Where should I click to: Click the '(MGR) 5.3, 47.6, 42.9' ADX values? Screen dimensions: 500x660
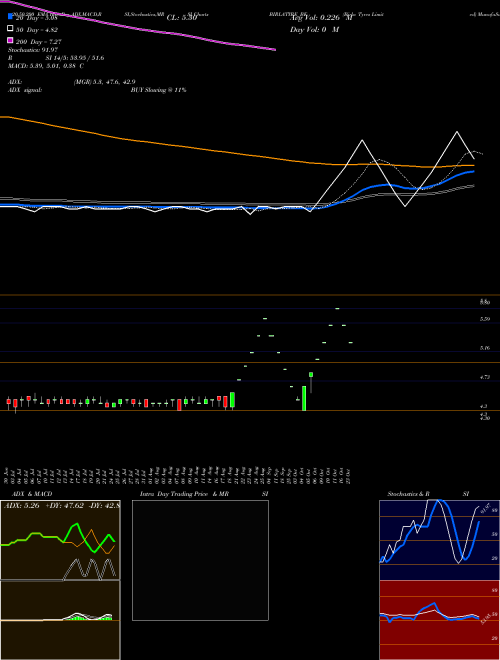[104, 82]
